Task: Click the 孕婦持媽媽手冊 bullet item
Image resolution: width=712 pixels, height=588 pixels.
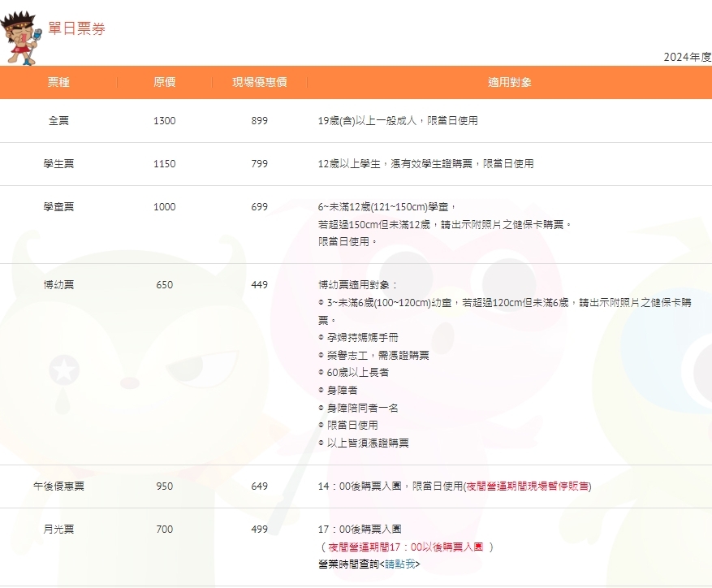Action: (x=362, y=337)
